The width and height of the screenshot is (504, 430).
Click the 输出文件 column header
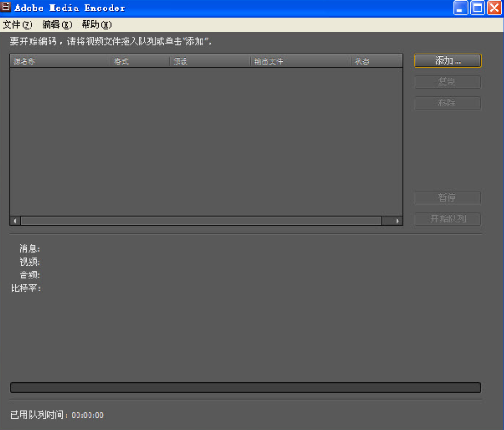tap(301, 61)
